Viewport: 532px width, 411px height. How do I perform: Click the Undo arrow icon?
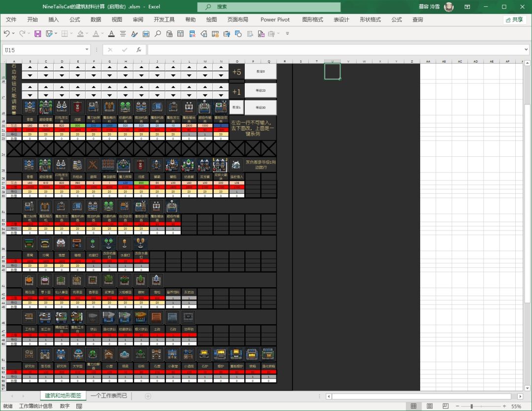[x=7, y=34]
